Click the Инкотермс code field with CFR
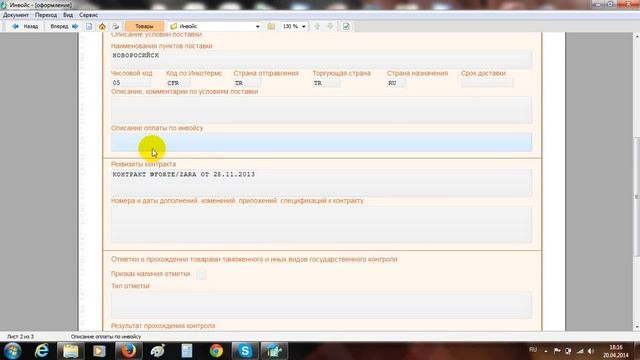This screenshot has width=640, height=360. tap(178, 83)
